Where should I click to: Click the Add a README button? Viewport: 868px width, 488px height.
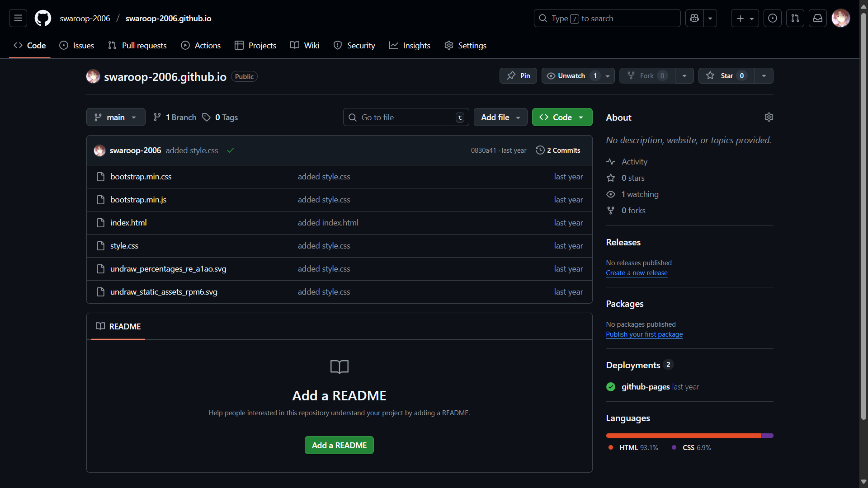[339, 446]
